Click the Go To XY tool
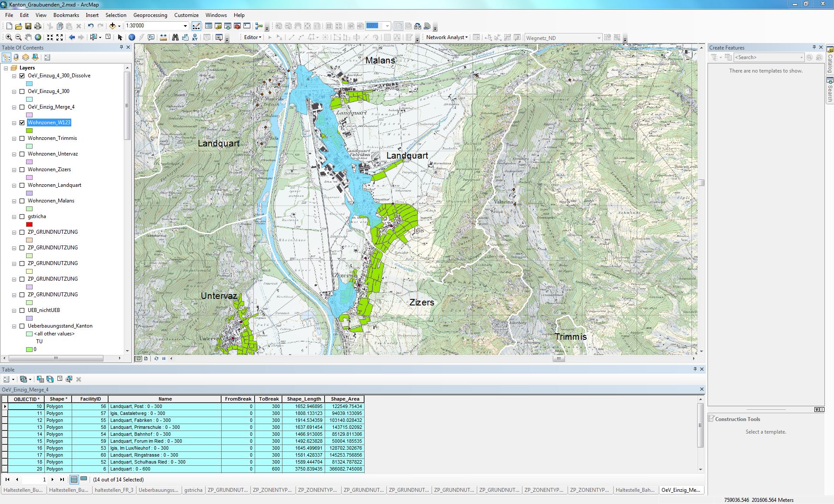This screenshot has width=834, height=504. pyautogui.click(x=195, y=37)
